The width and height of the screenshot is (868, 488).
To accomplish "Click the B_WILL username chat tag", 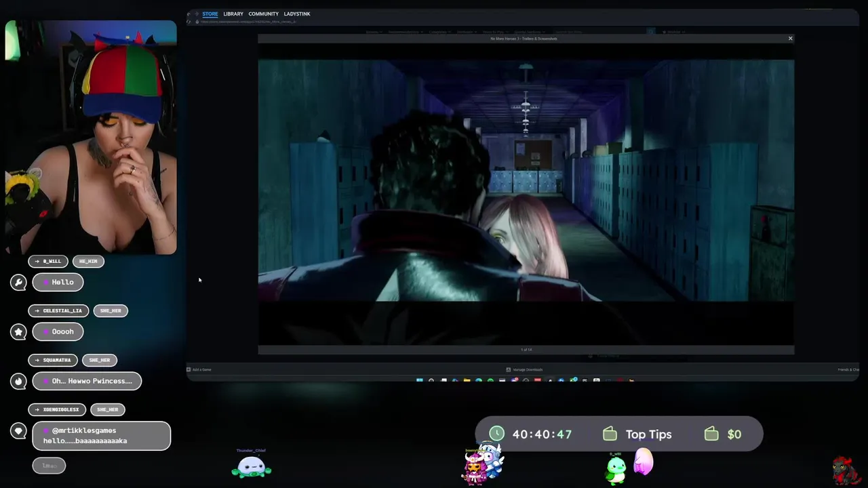I will 47,261.
